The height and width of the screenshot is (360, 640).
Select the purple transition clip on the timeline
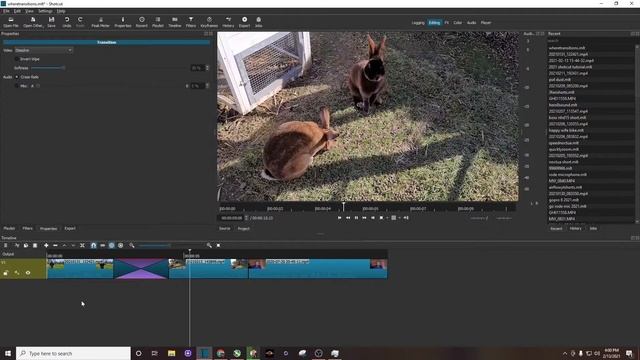pos(141,269)
